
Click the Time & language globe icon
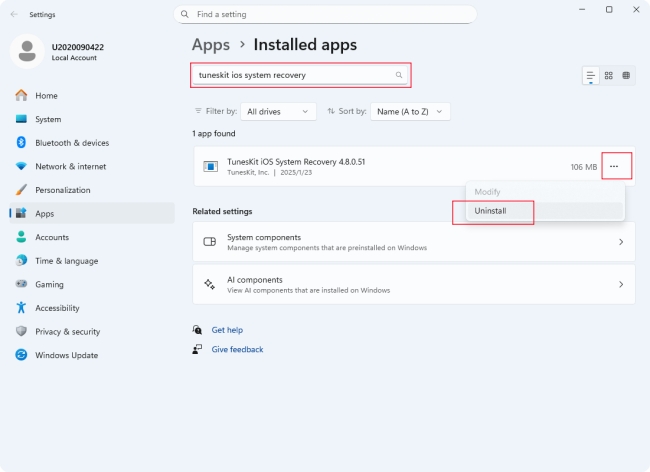click(x=21, y=261)
